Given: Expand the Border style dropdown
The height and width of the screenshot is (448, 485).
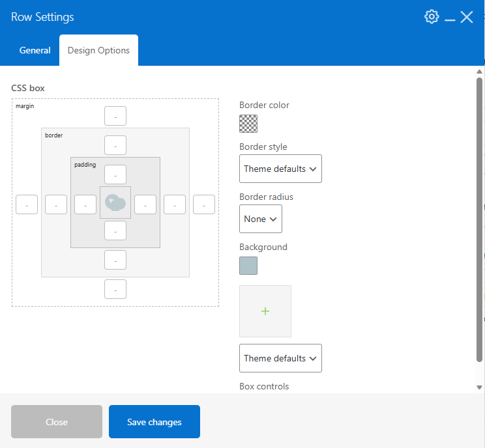Looking at the screenshot, I should (280, 169).
